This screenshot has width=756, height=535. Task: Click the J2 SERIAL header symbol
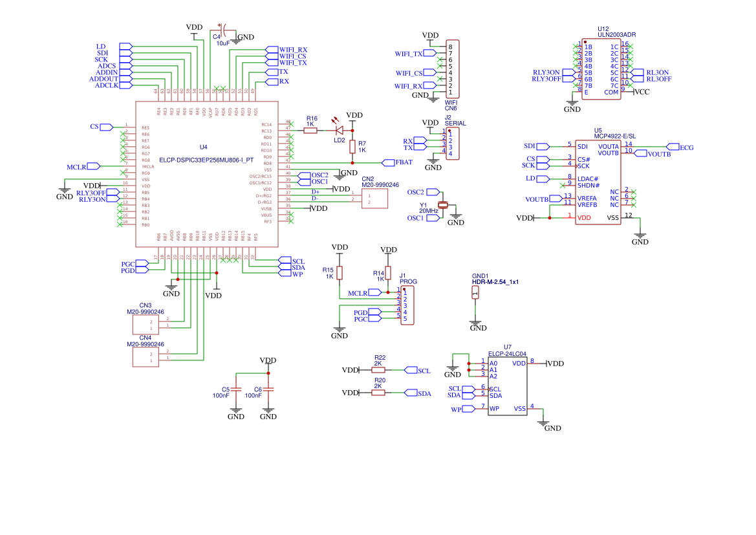[x=453, y=144]
